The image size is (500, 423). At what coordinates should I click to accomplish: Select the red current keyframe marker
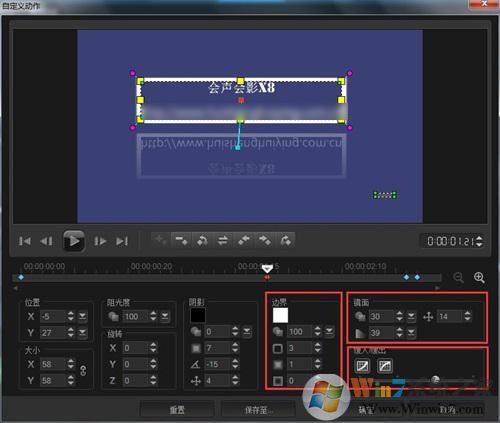click(x=267, y=277)
